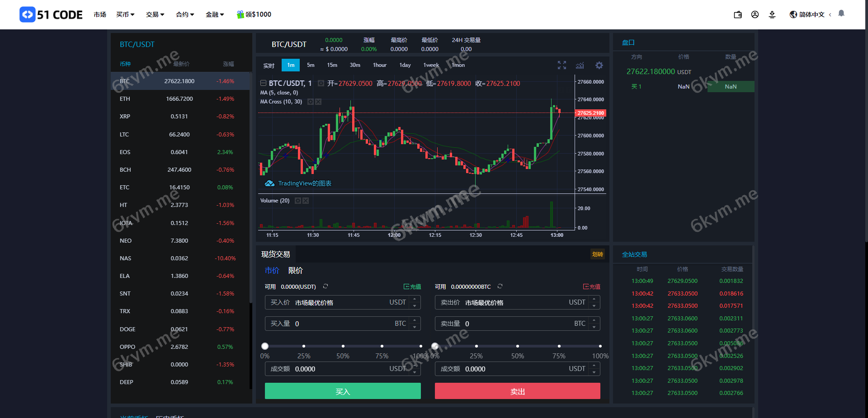Click the TradingView logo on the chart
This screenshot has height=418, width=868.
[x=270, y=183]
